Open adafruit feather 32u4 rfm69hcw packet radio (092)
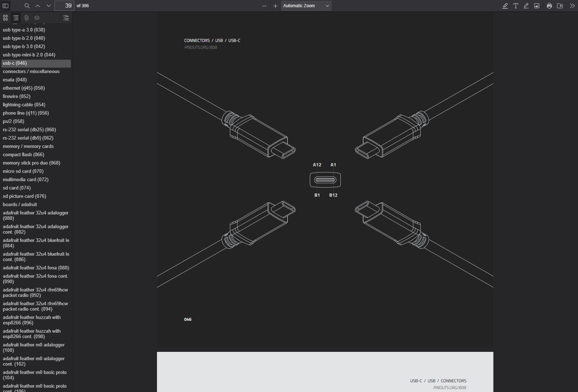The width and height of the screenshot is (578, 392). (35, 293)
